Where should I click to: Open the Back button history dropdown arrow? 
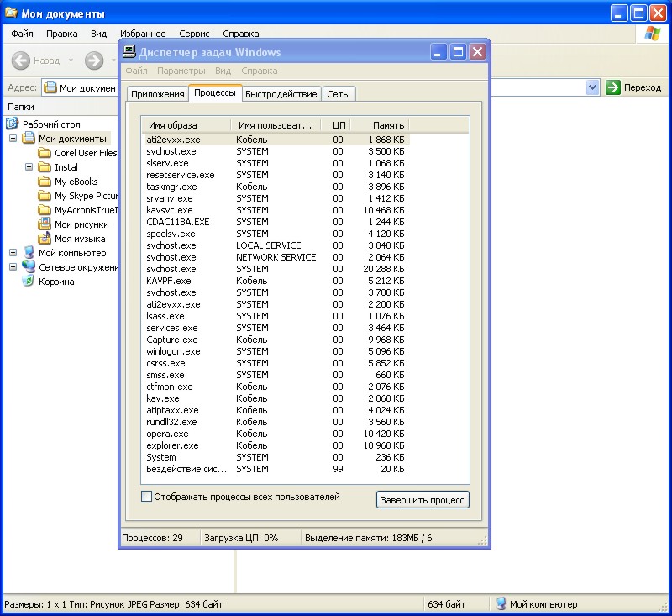71,61
